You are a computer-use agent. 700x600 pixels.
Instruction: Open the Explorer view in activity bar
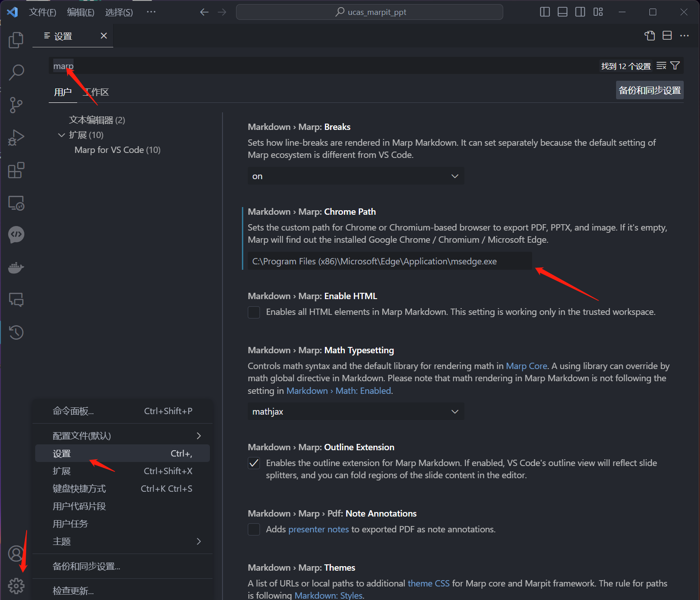(x=16, y=40)
